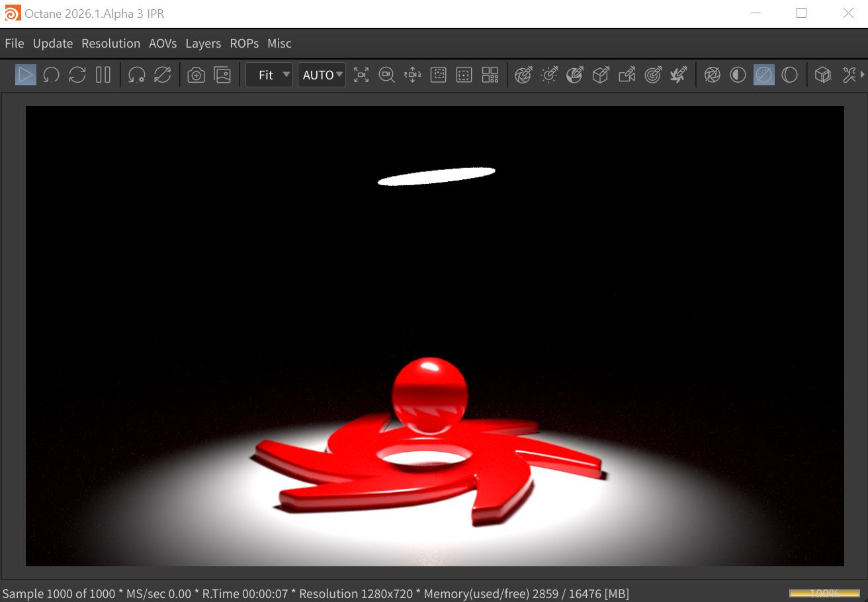The image size is (868, 602).
Task: Click the start render play button
Action: [26, 75]
